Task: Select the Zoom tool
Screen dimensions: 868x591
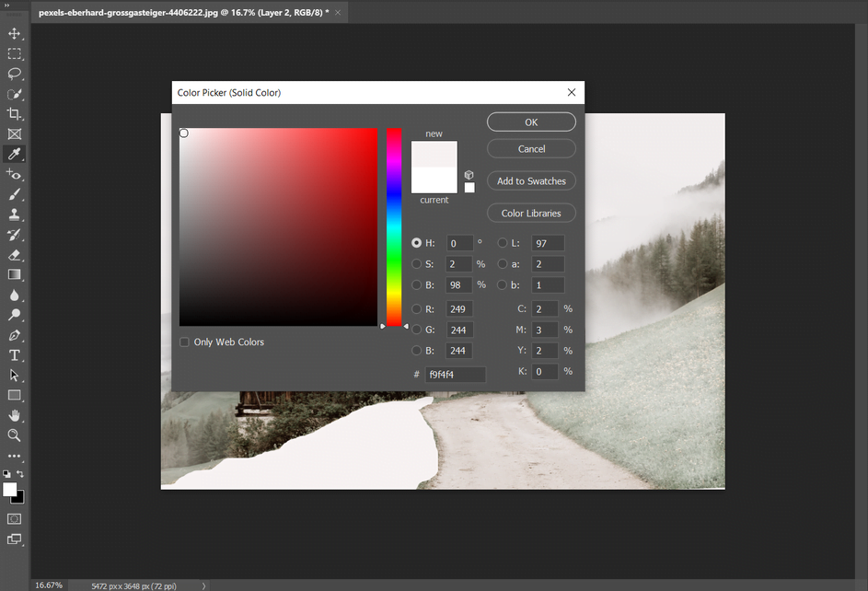Action: (x=14, y=435)
